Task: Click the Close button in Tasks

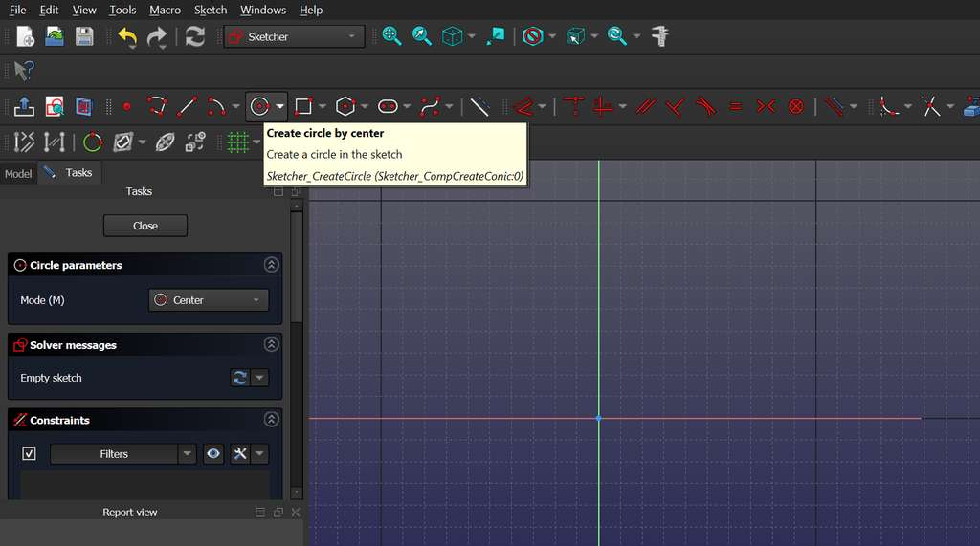Action: 145,226
